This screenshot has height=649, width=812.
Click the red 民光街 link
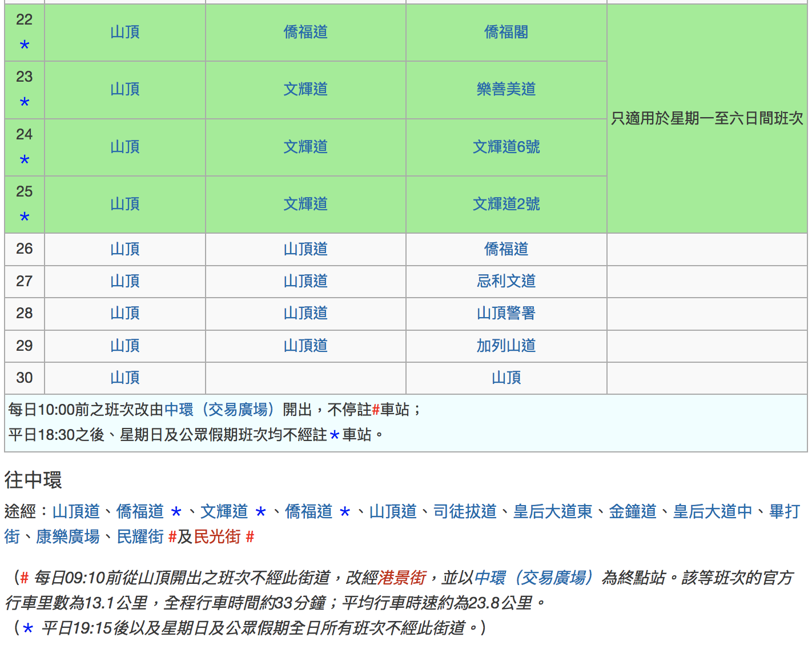click(218, 537)
